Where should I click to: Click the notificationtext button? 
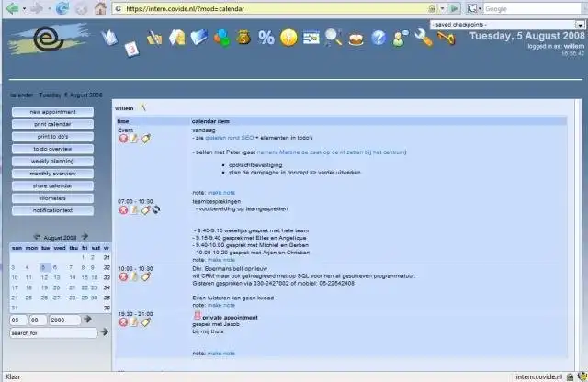pos(53,210)
